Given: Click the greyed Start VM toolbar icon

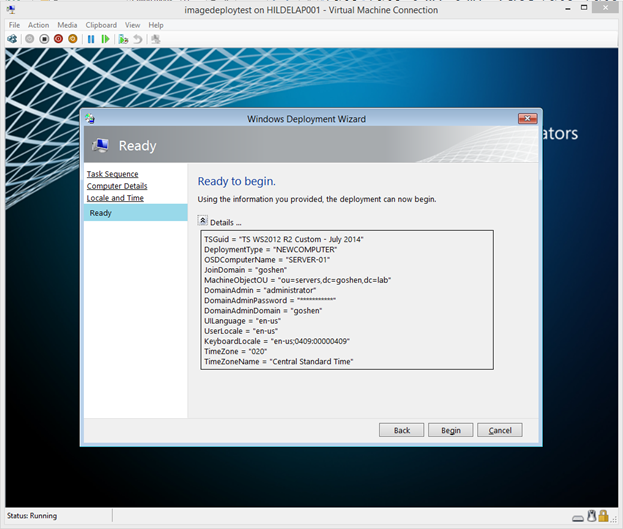Looking at the screenshot, I should [x=29, y=39].
